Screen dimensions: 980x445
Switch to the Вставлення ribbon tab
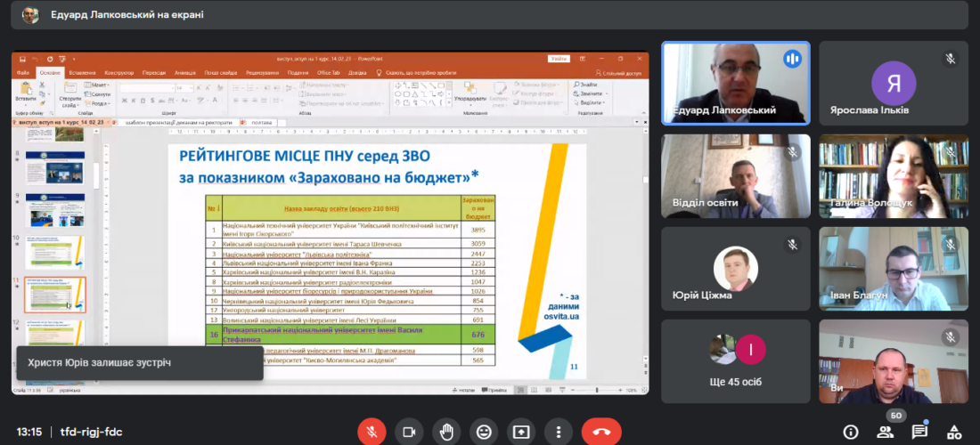pyautogui.click(x=82, y=72)
